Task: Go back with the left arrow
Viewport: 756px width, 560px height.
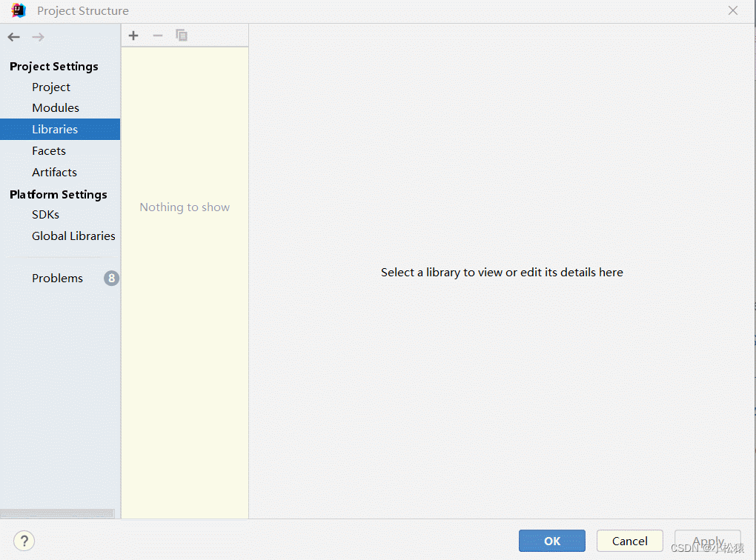Action: (x=14, y=37)
